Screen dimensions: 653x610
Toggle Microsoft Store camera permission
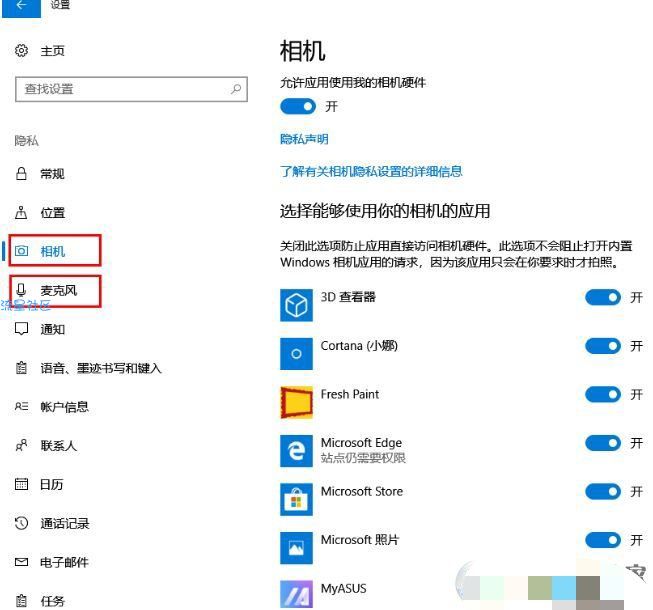603,491
